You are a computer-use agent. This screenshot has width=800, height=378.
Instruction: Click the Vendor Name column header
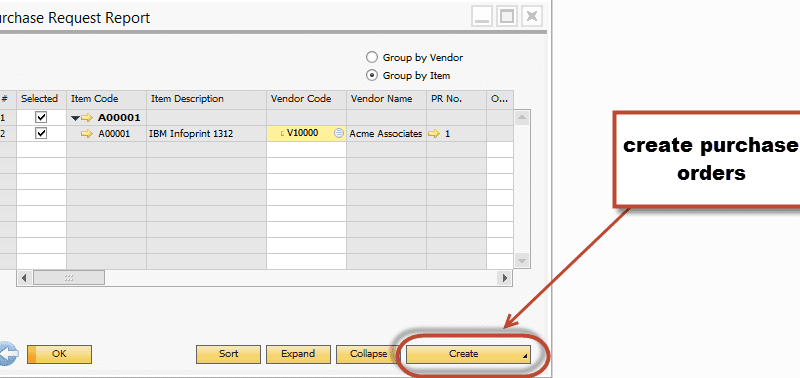[386, 99]
